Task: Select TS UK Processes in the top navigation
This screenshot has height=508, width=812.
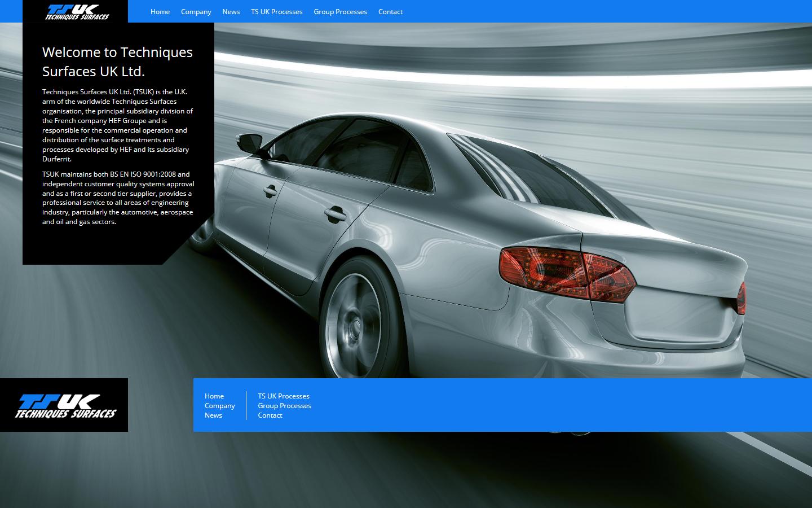Action: [276, 11]
